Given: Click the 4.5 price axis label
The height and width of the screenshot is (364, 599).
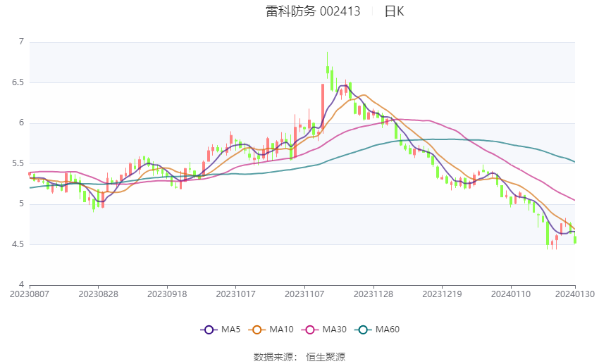Looking at the screenshot, I should [18, 244].
